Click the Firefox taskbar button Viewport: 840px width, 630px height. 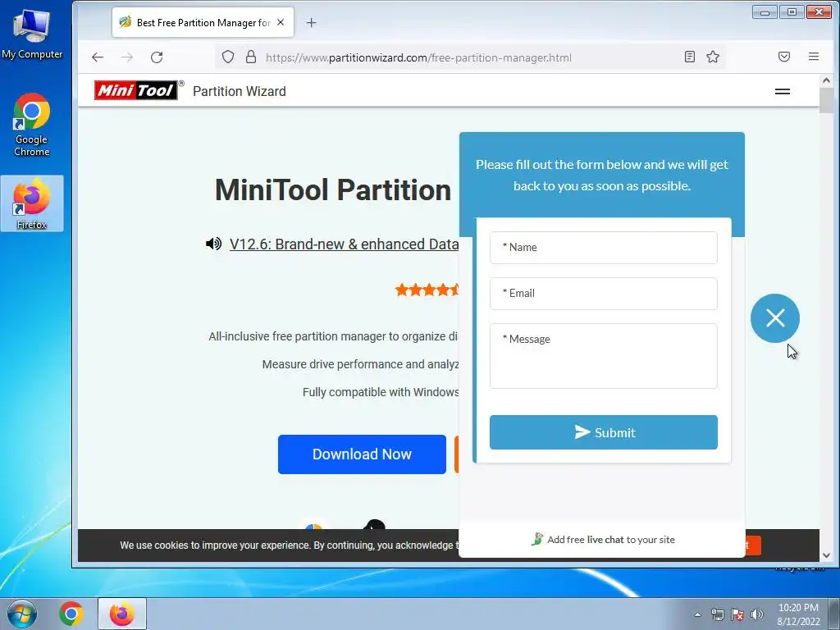[x=122, y=614]
